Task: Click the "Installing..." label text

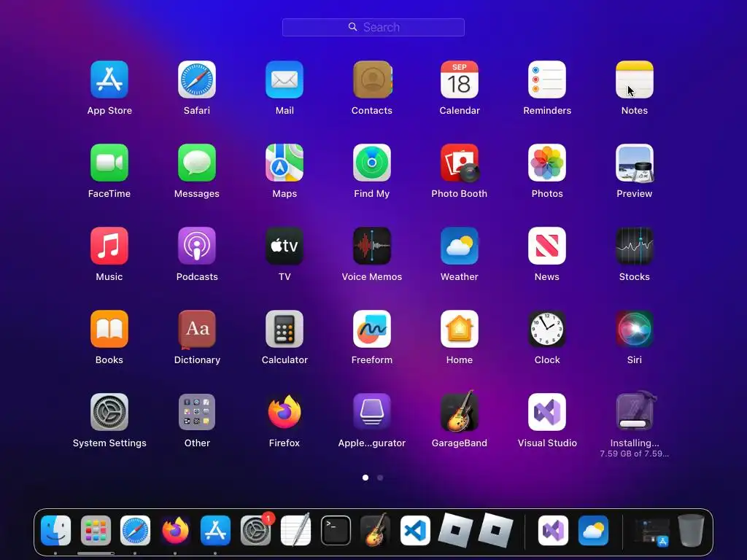Action: [635, 443]
